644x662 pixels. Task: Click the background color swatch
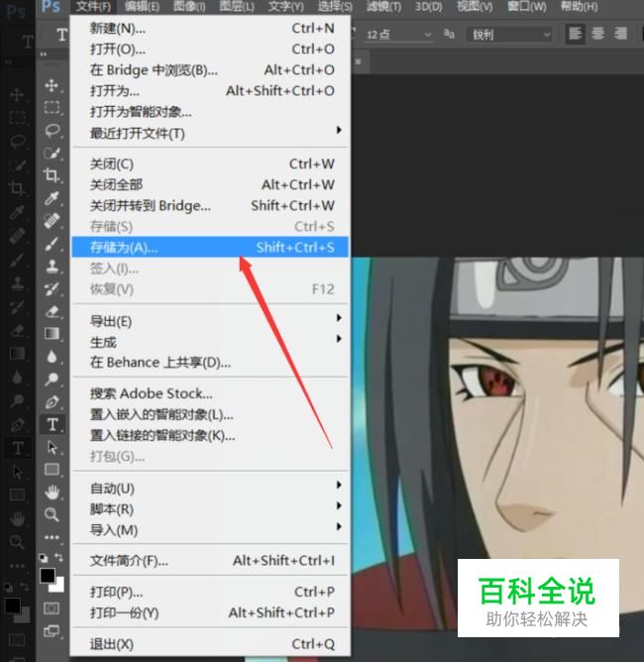point(59,586)
